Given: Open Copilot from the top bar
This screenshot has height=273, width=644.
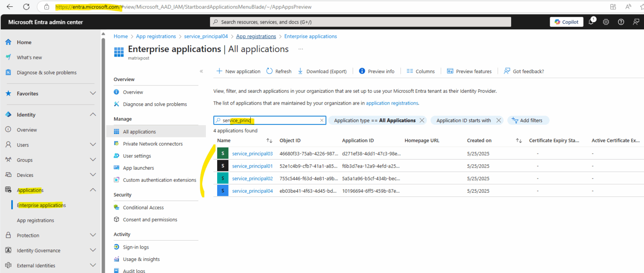Looking at the screenshot, I should point(566,21).
